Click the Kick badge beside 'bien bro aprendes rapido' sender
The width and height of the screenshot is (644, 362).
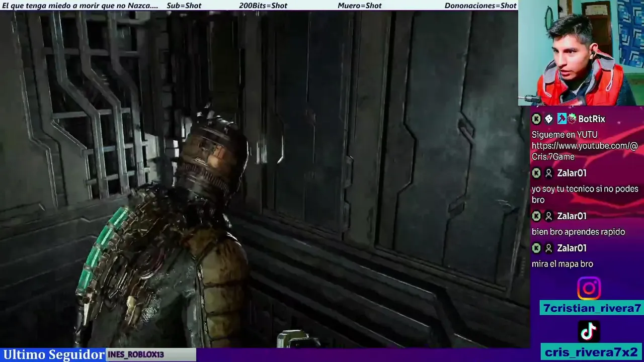(536, 216)
